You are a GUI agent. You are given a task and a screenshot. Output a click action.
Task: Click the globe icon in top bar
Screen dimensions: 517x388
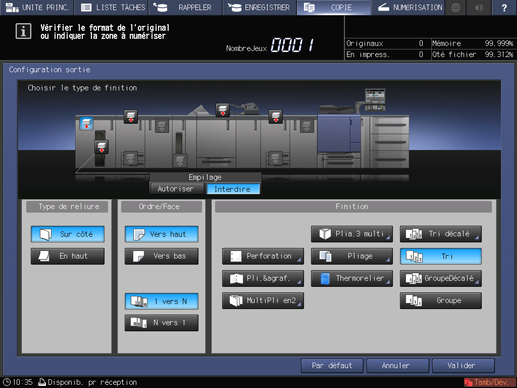455,7
